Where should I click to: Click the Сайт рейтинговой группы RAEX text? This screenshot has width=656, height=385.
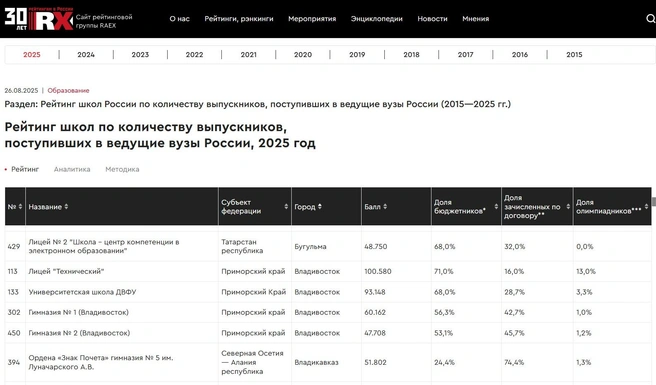click(104, 21)
